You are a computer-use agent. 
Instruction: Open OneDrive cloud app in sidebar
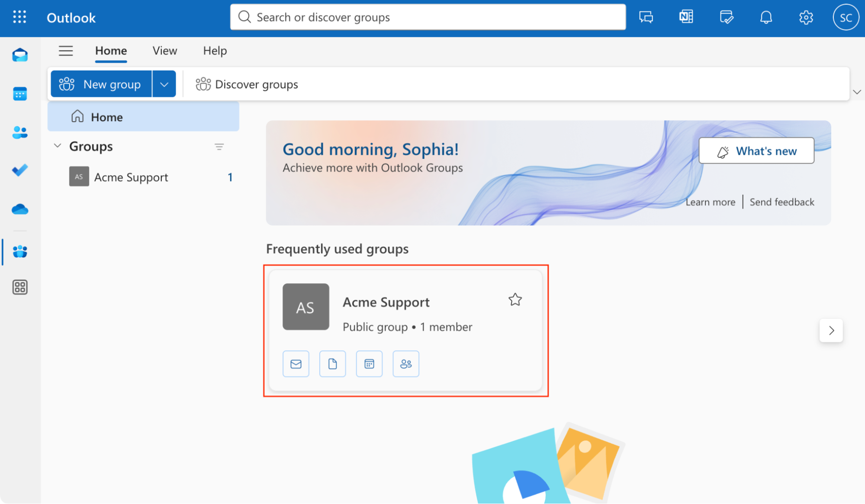[20, 209]
